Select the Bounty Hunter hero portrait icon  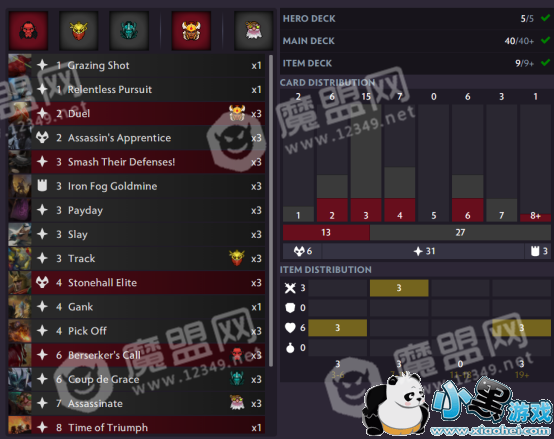pyautogui.click(x=78, y=30)
